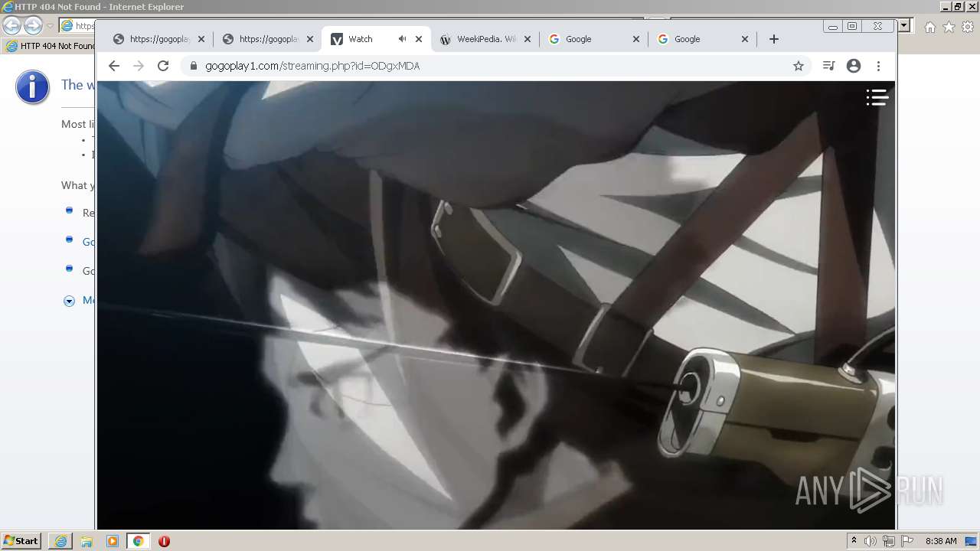Image resolution: width=980 pixels, height=551 pixels.
Task: Show hidden system tray icons
Action: pyautogui.click(x=854, y=541)
